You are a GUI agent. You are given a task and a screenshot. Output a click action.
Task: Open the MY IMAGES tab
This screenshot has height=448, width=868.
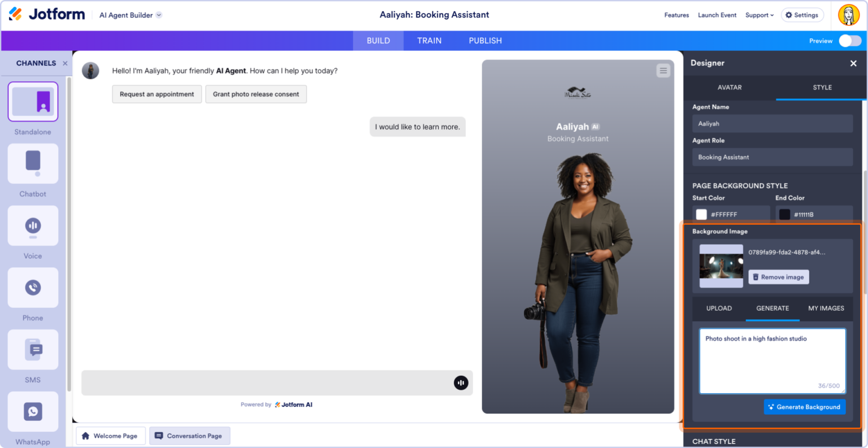click(x=826, y=308)
